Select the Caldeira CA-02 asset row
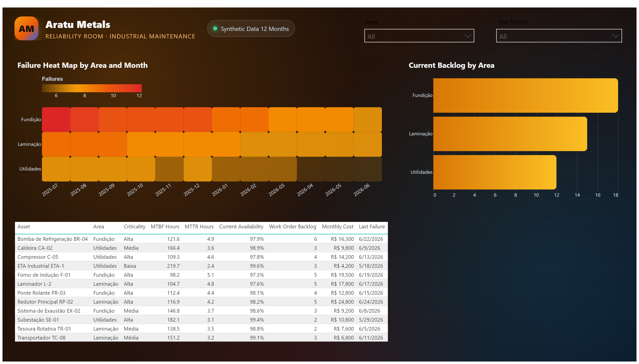The image size is (639, 364). click(x=201, y=248)
